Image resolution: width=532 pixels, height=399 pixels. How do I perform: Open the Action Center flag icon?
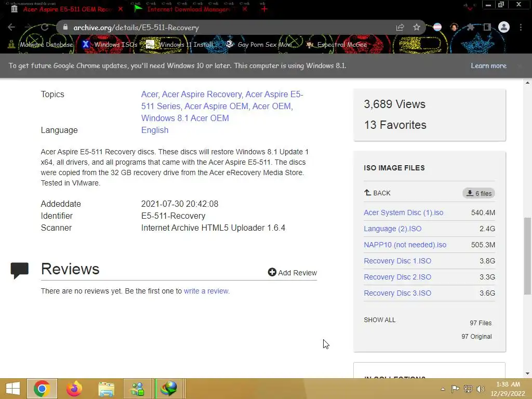tap(455, 389)
